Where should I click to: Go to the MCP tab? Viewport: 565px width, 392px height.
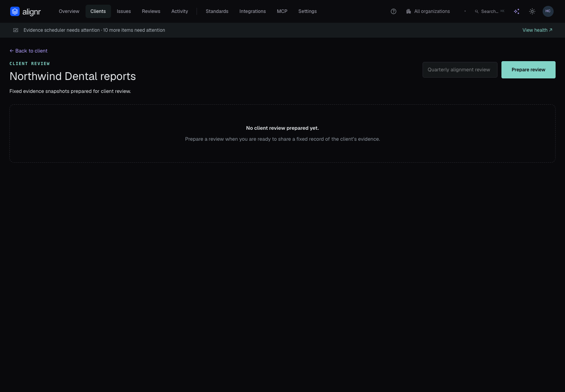pyautogui.click(x=282, y=11)
